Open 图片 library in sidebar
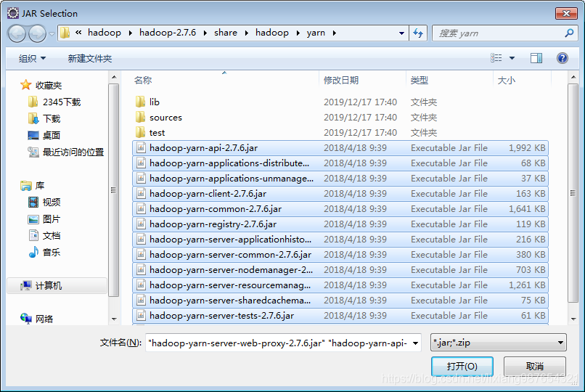 click(44, 219)
